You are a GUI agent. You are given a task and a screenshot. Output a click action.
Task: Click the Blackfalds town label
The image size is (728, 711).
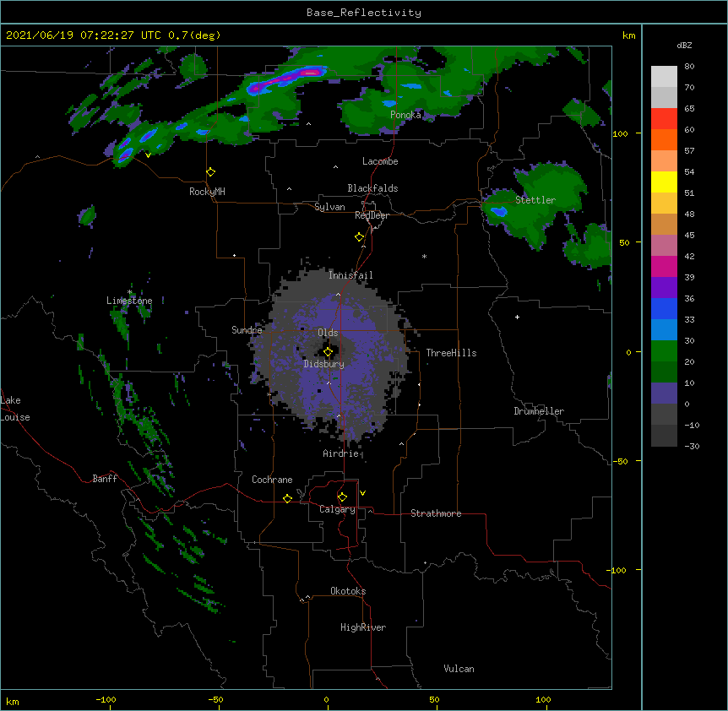[x=372, y=188]
